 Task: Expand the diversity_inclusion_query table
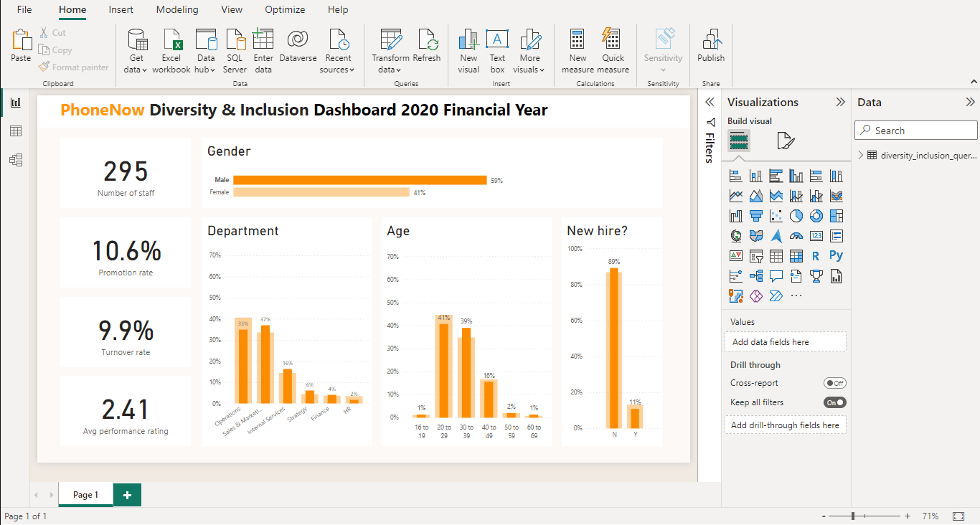point(860,155)
